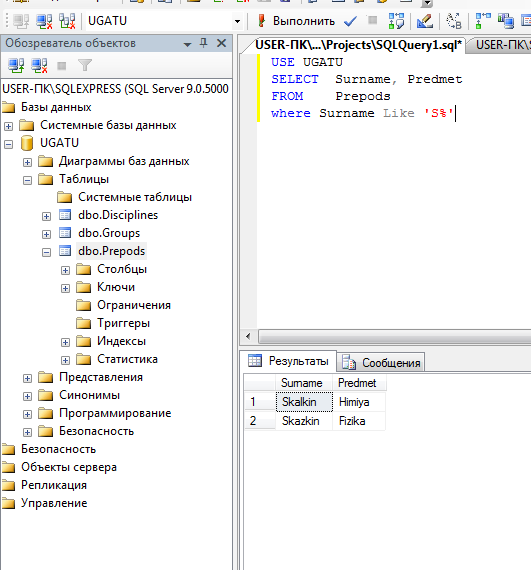Click Include Client Statistics icon
Image resolution: width=531 pixels, height=570 pixels.
tap(506, 21)
